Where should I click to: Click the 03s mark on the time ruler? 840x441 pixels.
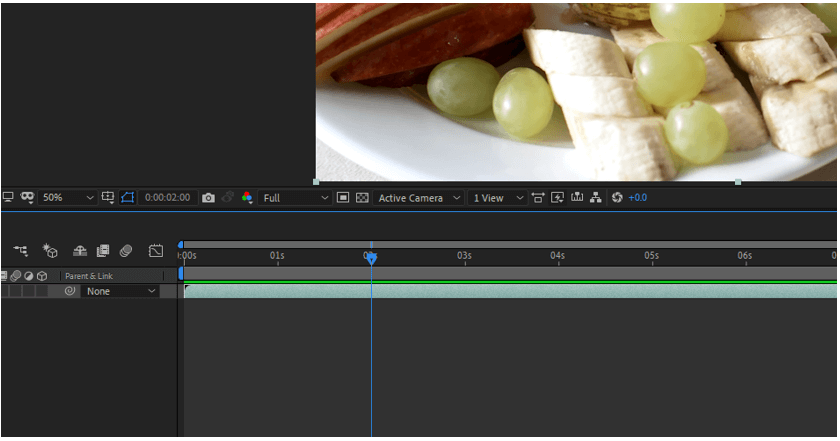464,256
